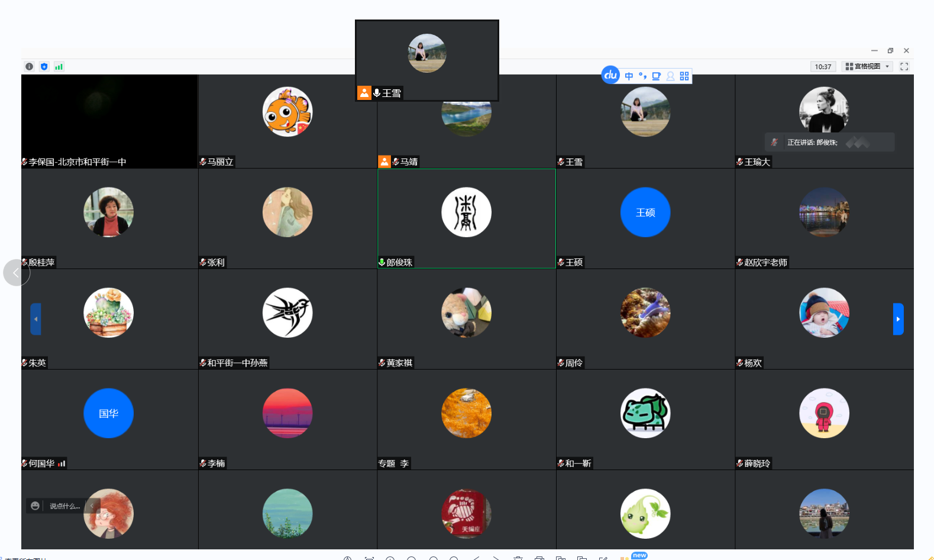934x560 pixels.
Task: Open the 宫格视图 layout dropdown
Action: [867, 67]
